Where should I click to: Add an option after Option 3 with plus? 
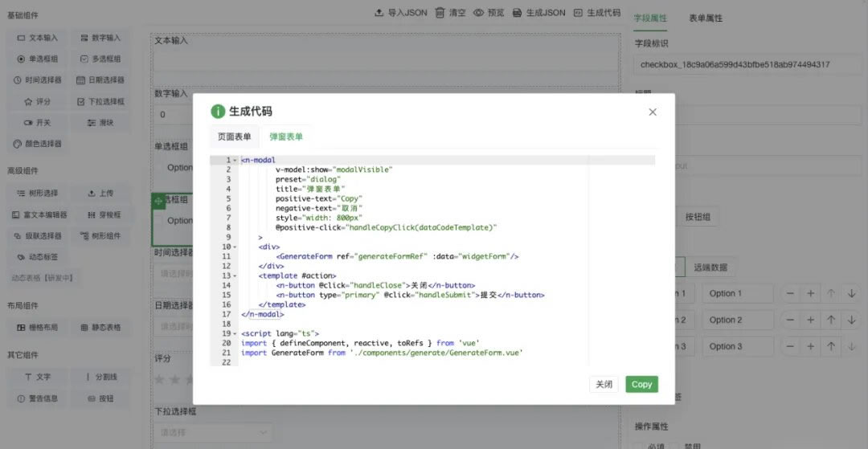(811, 347)
